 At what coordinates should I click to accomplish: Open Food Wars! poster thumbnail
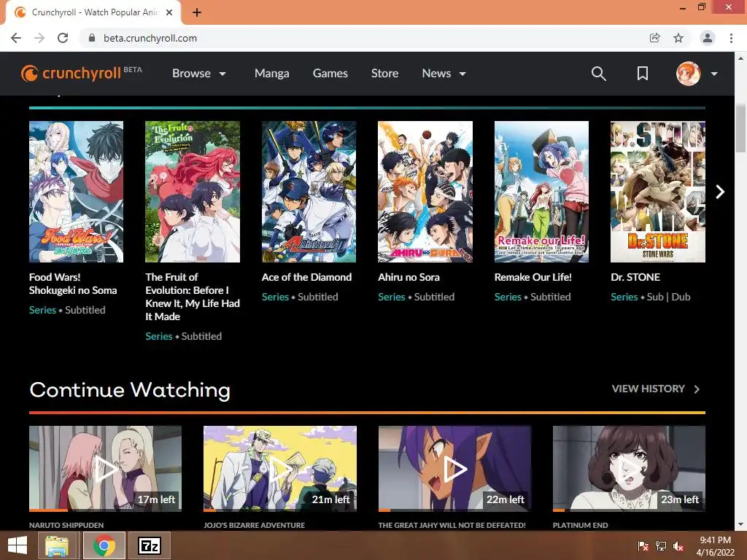click(x=76, y=192)
